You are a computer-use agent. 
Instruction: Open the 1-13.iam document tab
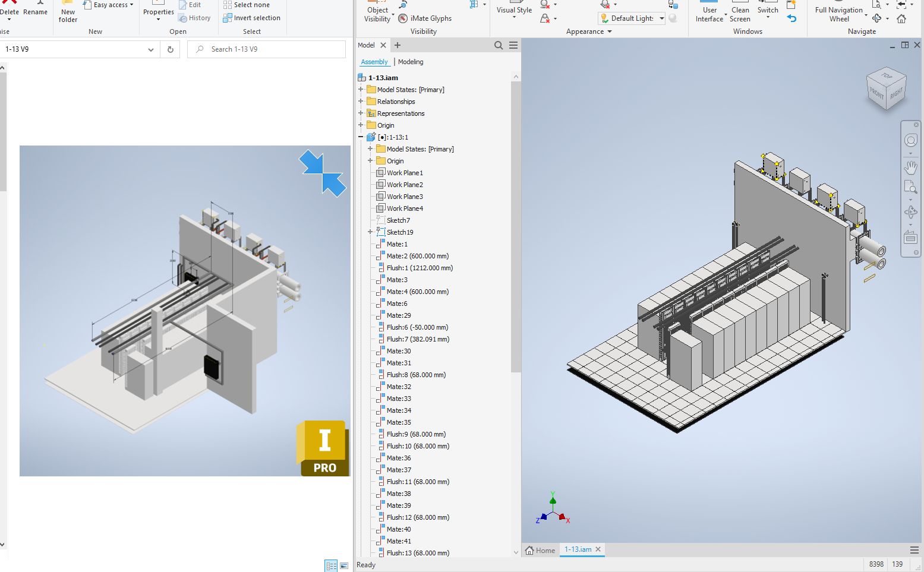point(578,549)
